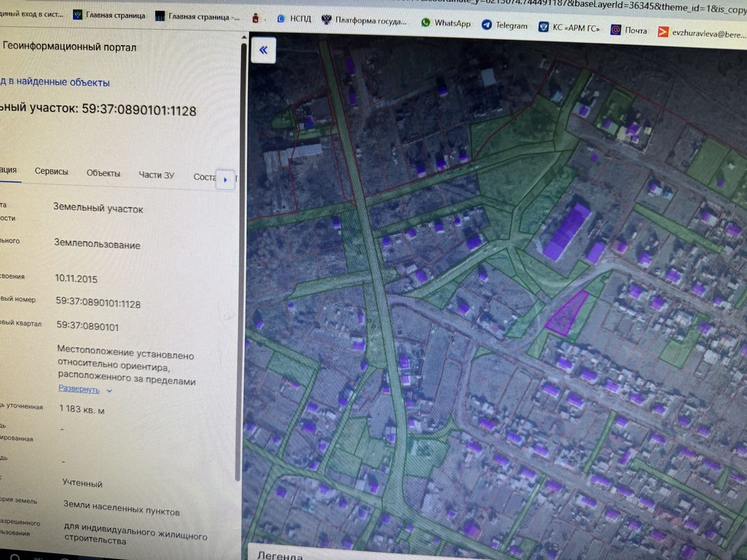Go back to найденные объекты link

(55, 82)
